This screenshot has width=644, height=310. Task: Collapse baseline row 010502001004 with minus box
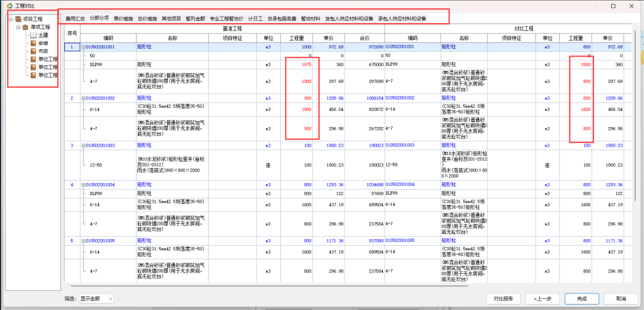click(83, 185)
